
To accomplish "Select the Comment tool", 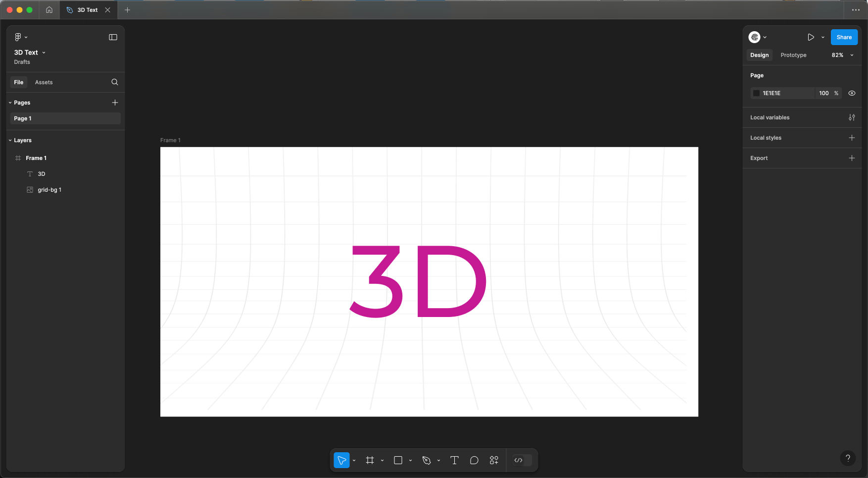I will point(474,460).
